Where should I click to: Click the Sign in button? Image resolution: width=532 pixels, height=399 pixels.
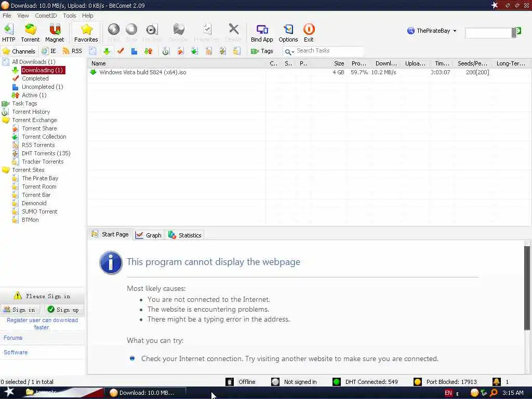[x=20, y=310]
